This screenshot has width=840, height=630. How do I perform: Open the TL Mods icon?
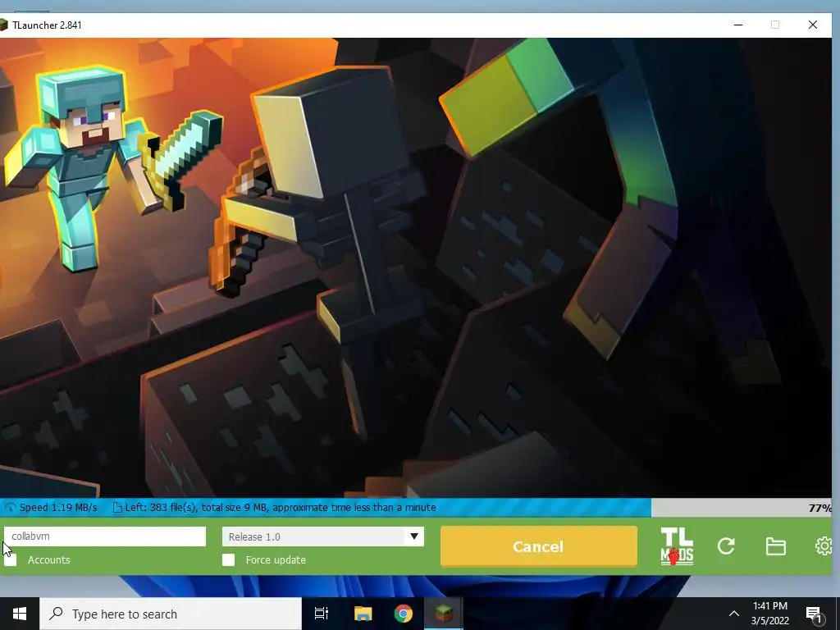(x=677, y=546)
